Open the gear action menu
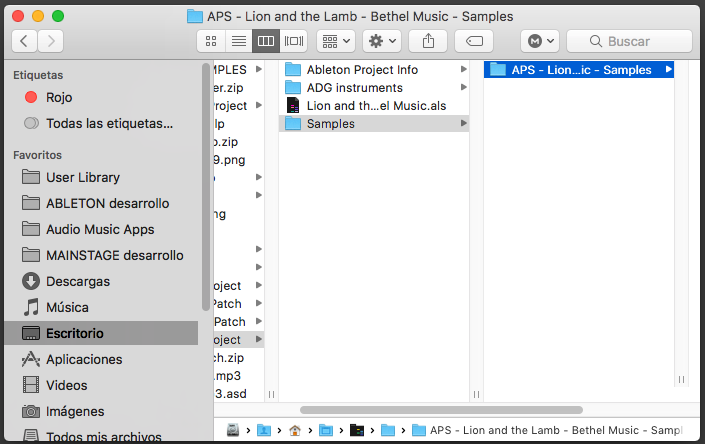The width and height of the screenshot is (705, 444). click(x=382, y=41)
